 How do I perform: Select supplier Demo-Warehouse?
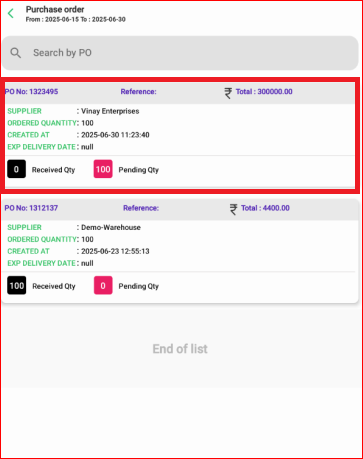pos(111,227)
